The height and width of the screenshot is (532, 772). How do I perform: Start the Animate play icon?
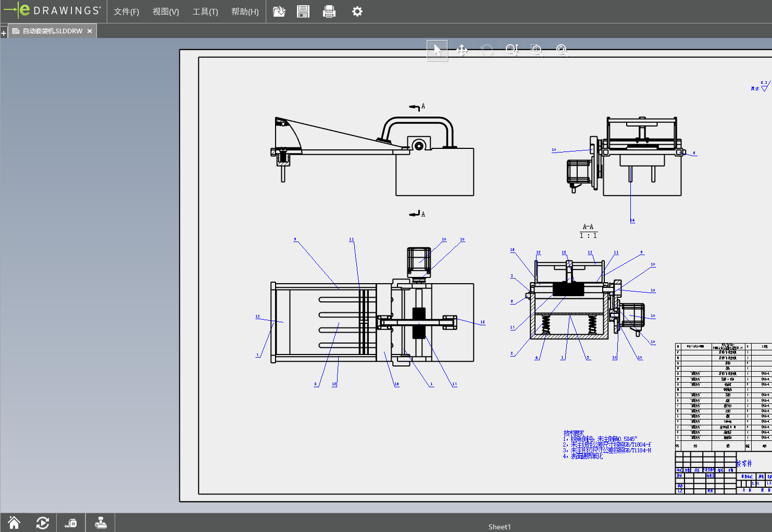(43, 523)
